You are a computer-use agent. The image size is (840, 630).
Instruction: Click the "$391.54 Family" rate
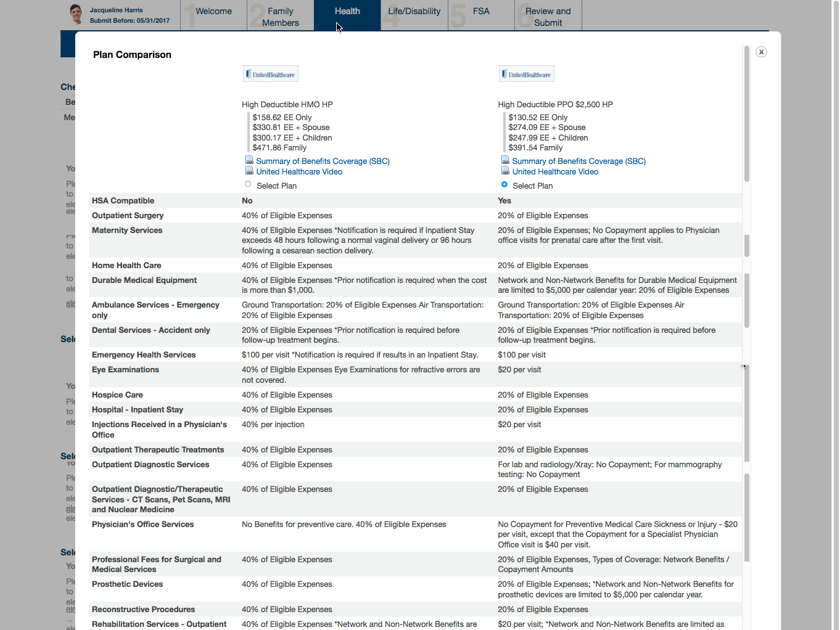(535, 147)
